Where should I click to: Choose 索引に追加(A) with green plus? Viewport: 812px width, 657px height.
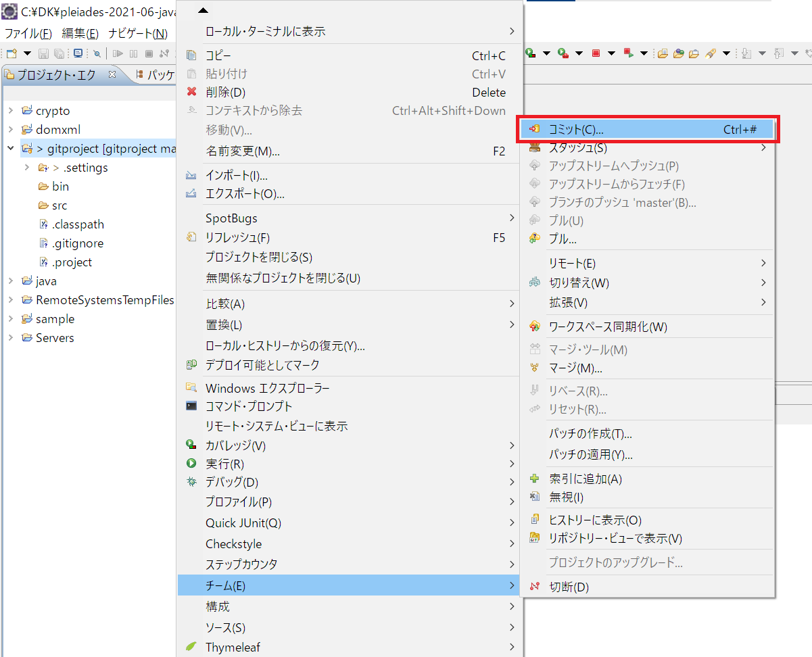648,479
